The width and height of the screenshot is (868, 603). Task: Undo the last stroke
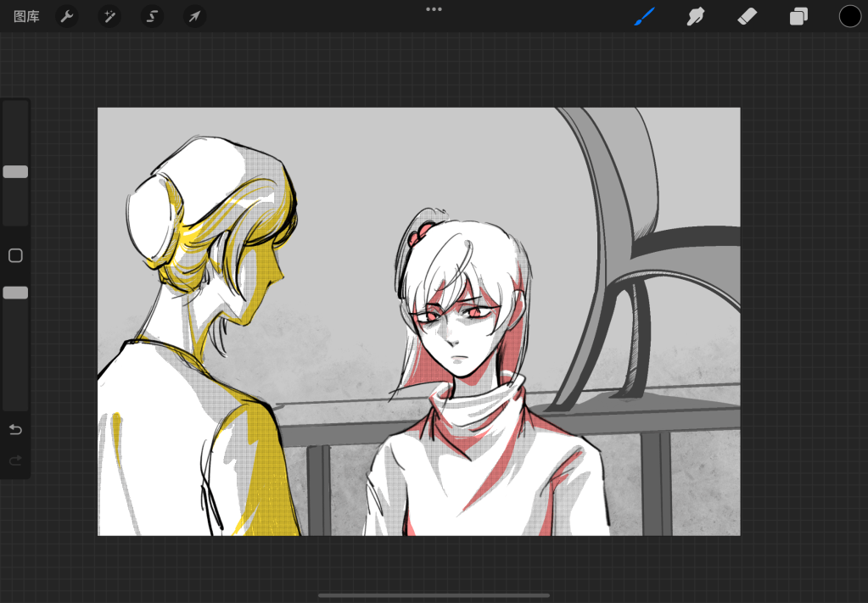click(x=15, y=429)
